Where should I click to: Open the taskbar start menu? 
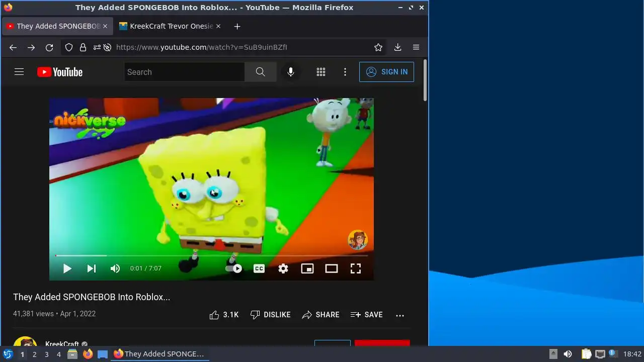tap(8, 354)
